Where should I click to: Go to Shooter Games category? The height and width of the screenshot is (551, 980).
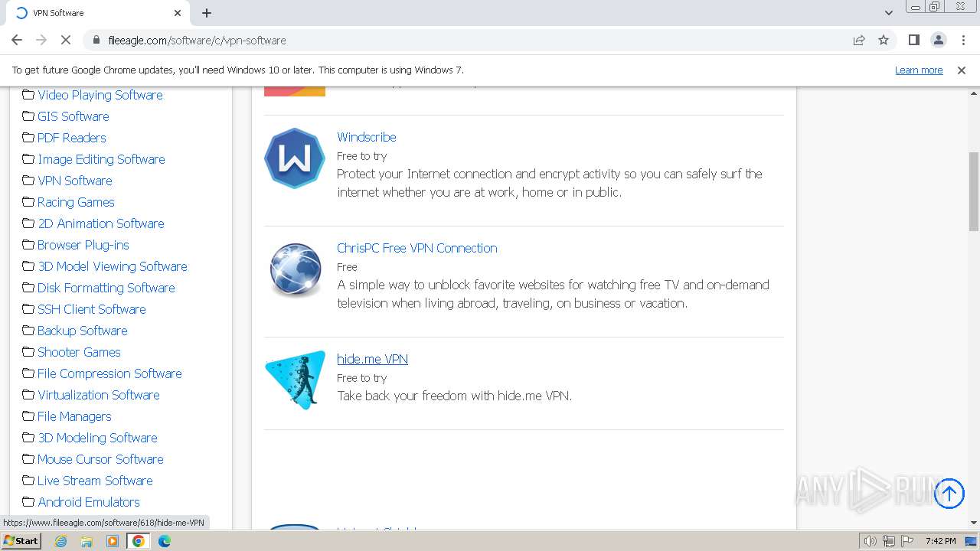point(79,352)
